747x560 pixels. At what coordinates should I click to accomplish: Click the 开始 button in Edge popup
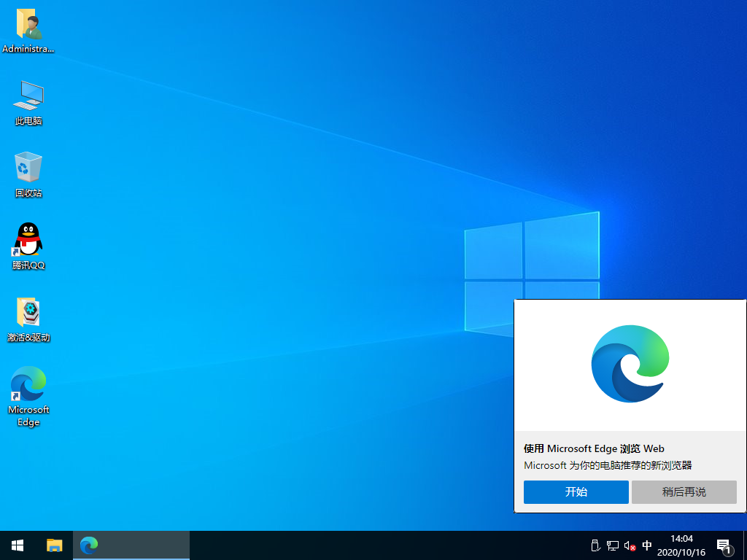576,492
